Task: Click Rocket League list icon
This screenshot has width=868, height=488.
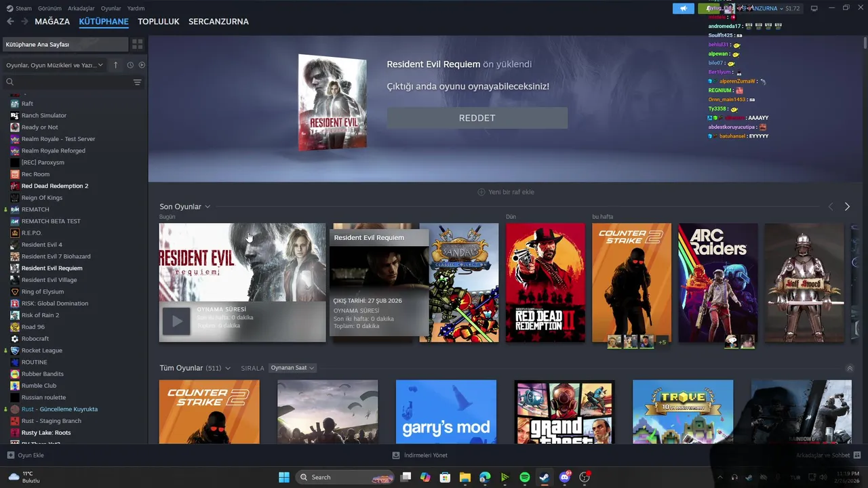Action: [15, 350]
